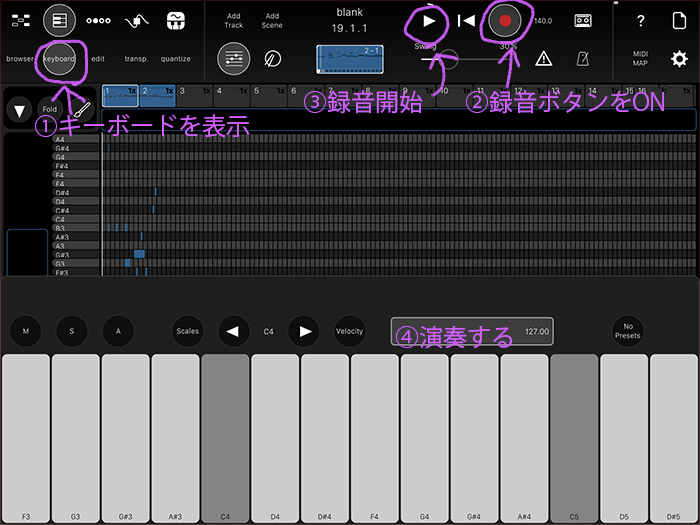Screen dimensions: 700x525
Task: Select bar 4 in the timeline
Action: point(232,96)
